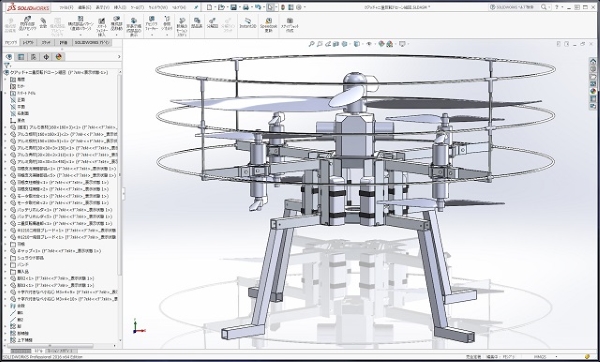Image resolution: width=600 pixels, height=362 pixels.
Task: Click the Zoom to Fit magnifier in view toolbar
Action: 311,44
